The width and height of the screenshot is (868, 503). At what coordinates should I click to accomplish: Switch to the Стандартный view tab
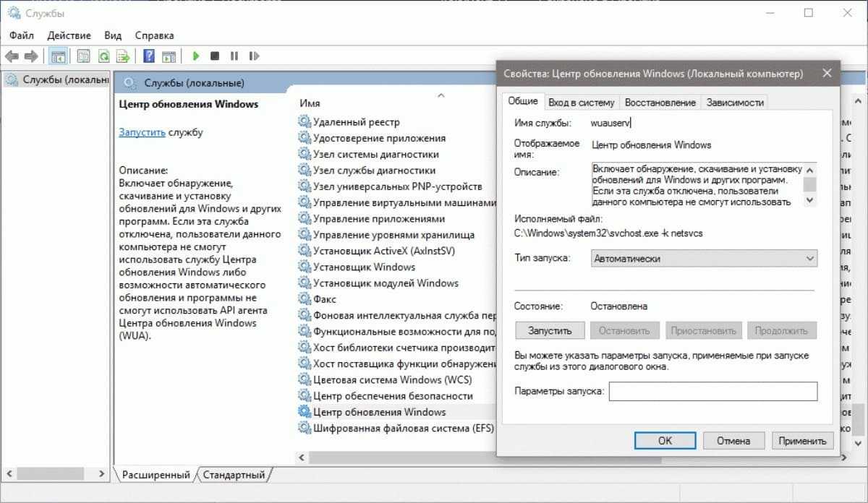point(234,475)
